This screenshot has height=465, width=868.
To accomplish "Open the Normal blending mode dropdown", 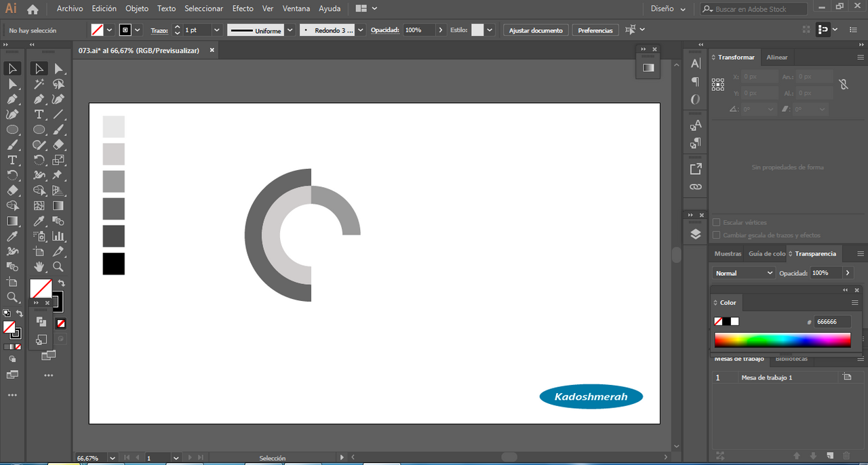I will pos(744,272).
